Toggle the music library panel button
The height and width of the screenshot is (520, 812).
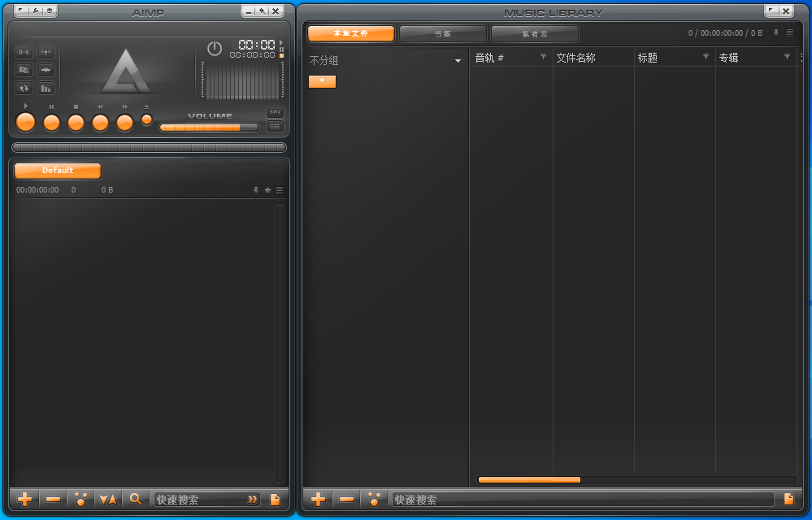click(x=275, y=112)
